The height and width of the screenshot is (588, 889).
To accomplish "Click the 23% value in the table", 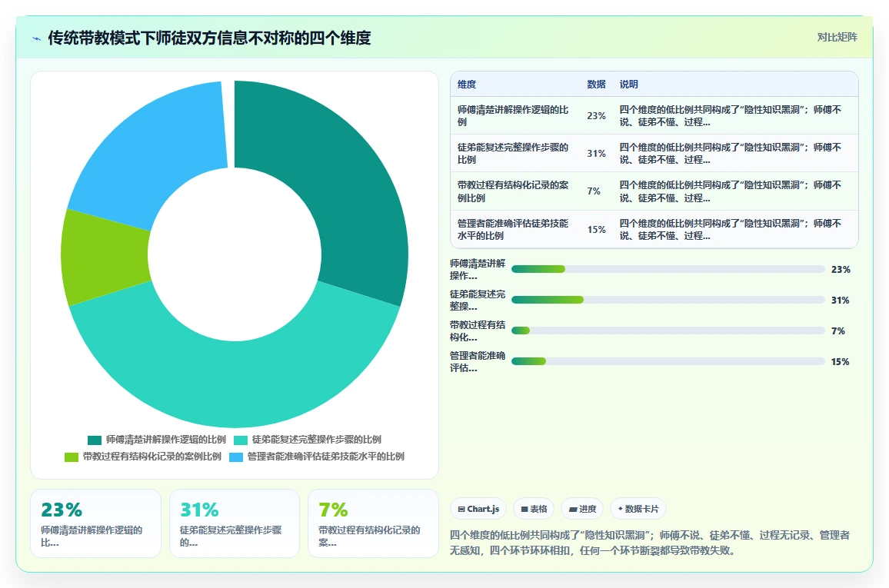I will (x=596, y=116).
